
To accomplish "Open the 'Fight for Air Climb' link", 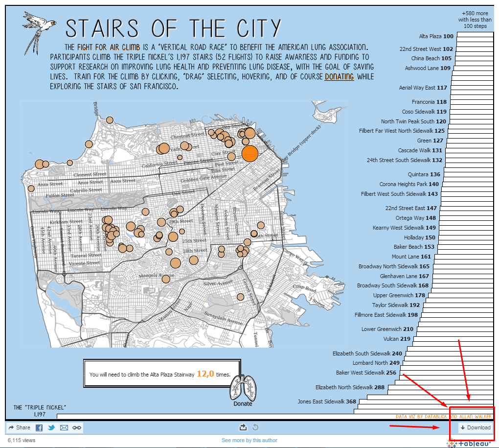I will tap(109, 47).
